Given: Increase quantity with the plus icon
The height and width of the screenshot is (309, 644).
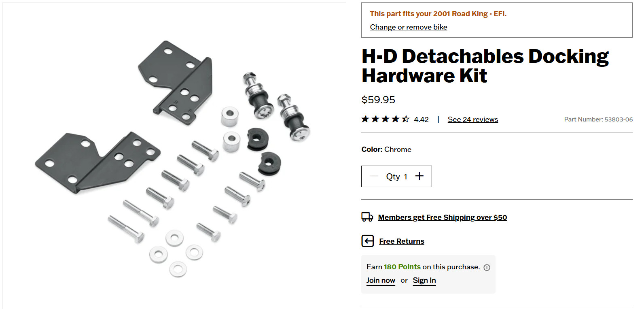Looking at the screenshot, I should [x=419, y=176].
